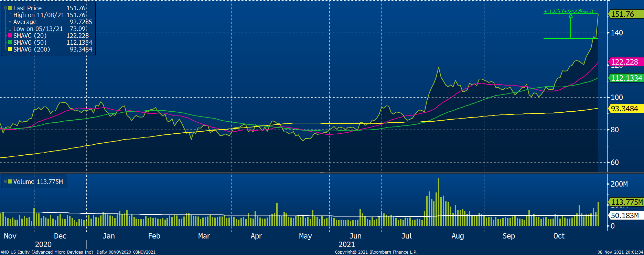
Task: Select the Average legend label
Action: 25,22
